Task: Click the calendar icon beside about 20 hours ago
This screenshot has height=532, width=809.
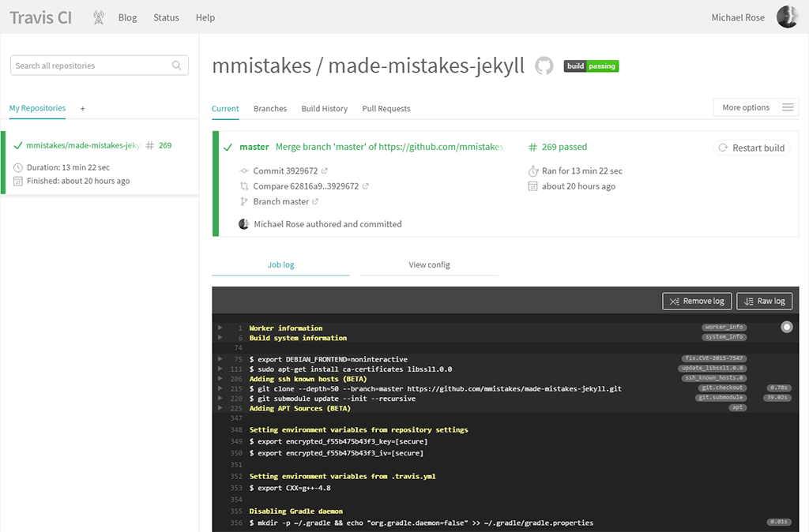Action: [532, 186]
